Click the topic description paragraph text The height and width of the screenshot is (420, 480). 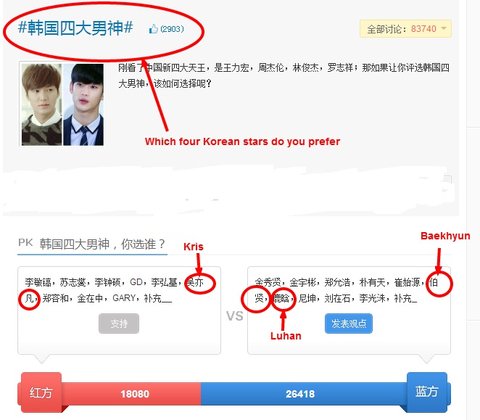click(x=284, y=76)
